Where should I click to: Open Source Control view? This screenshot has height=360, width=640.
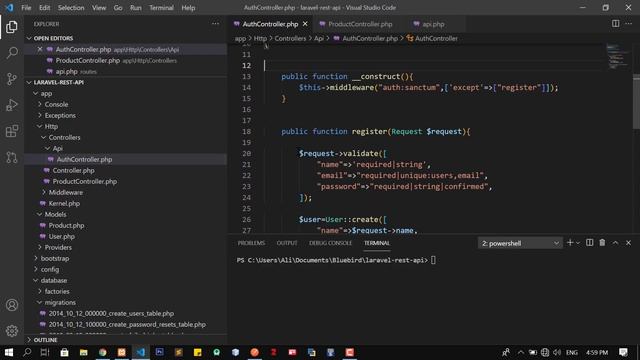click(x=12, y=79)
